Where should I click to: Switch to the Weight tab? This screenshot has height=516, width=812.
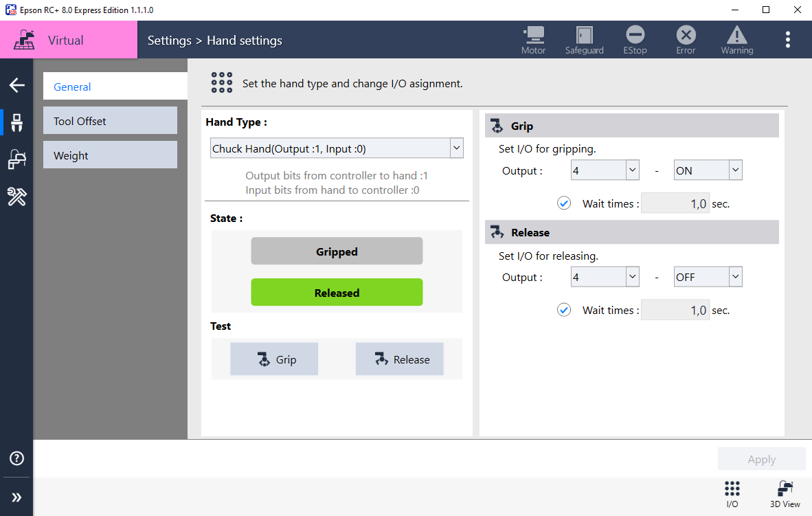point(111,155)
